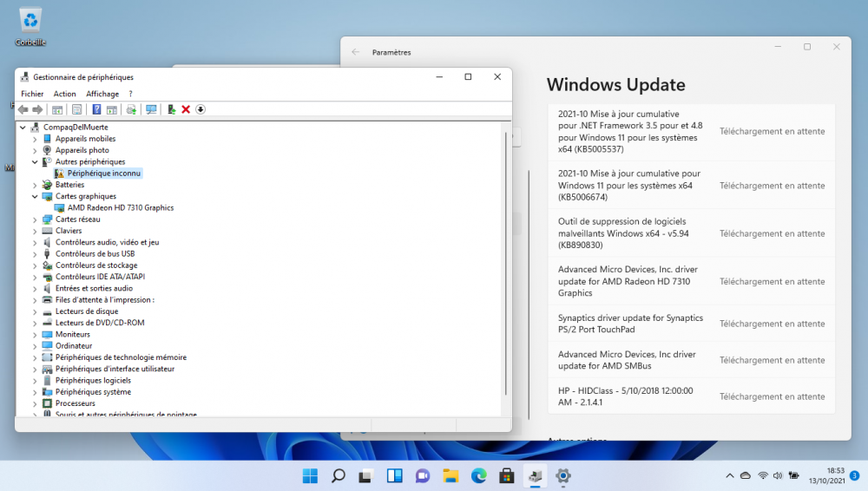
Task: Click the computer with green arrow toolbar icon
Action: [171, 109]
